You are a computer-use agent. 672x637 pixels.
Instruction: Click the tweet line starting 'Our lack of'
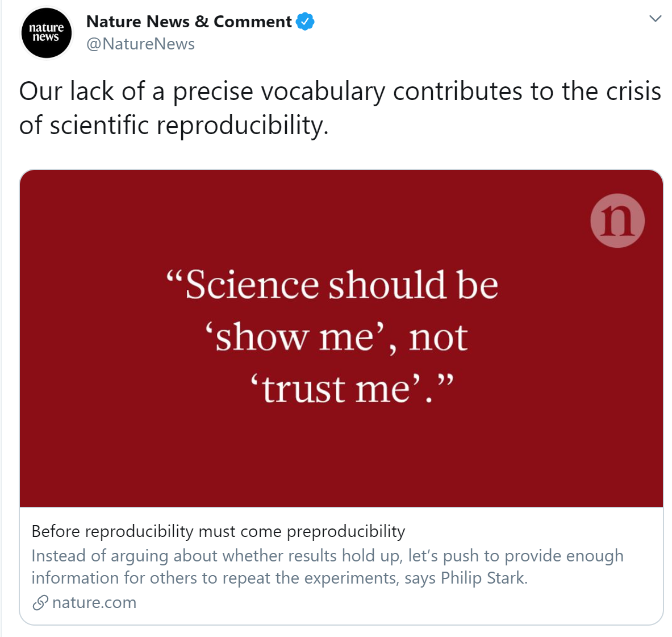[340, 91]
